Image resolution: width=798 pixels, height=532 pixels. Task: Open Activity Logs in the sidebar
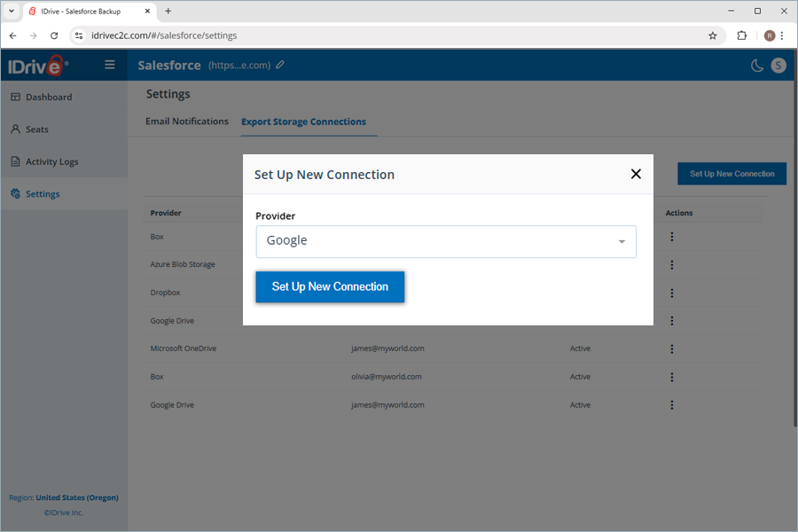pos(51,162)
